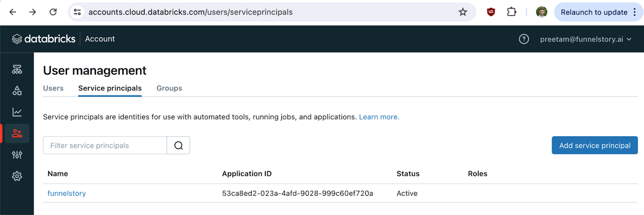Click the Name column header

click(58, 174)
